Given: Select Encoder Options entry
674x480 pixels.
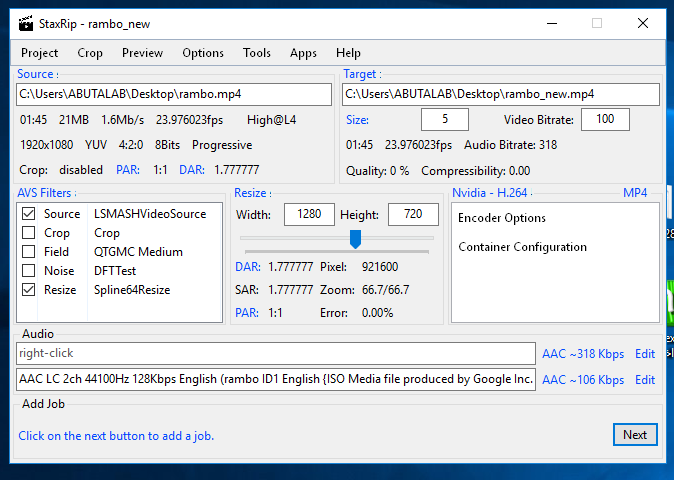Looking at the screenshot, I should pos(502,218).
